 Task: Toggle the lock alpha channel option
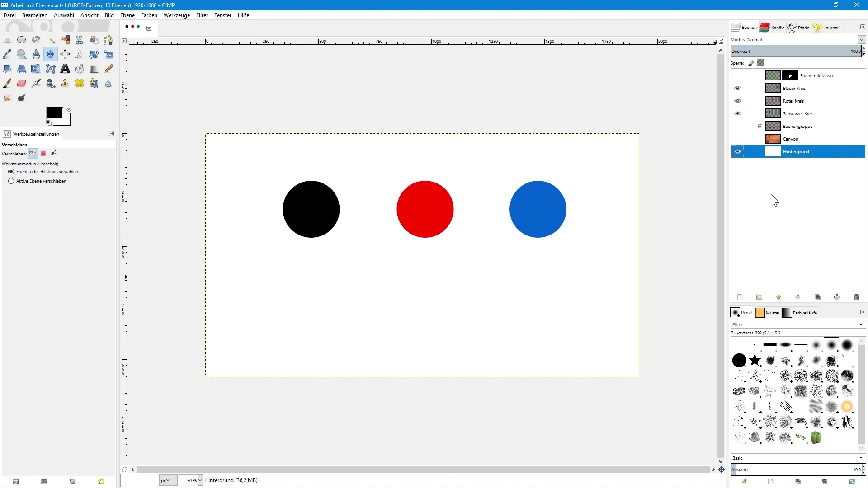coord(761,63)
